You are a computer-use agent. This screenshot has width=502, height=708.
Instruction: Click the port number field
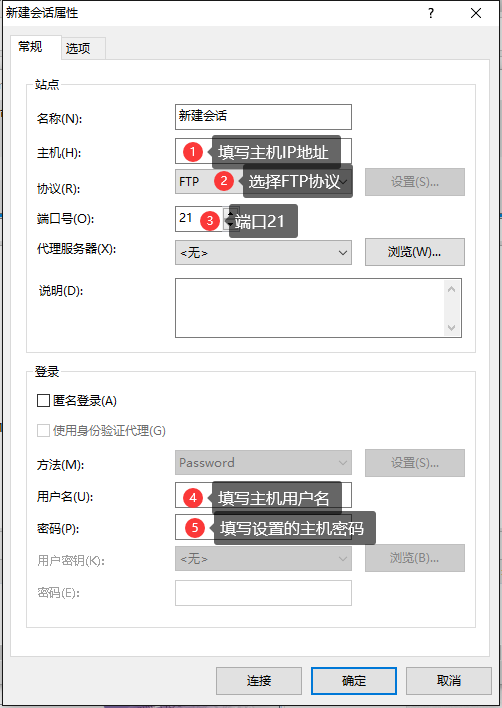[x=199, y=219]
